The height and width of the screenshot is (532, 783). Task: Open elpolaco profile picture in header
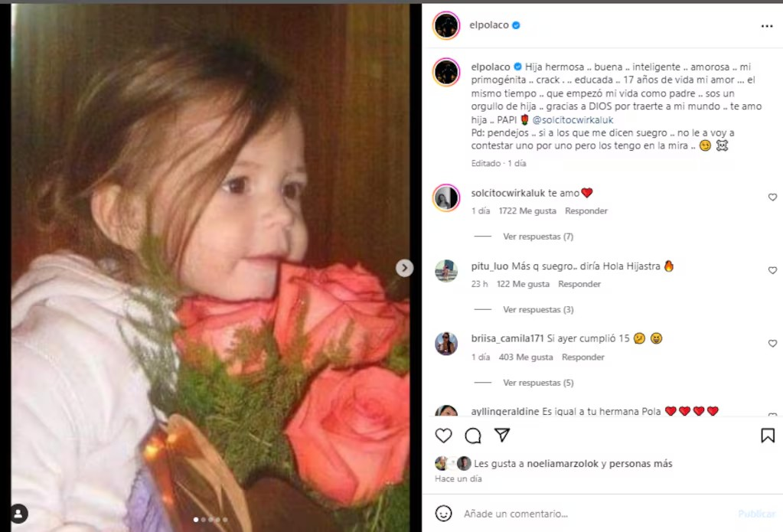[446, 25]
